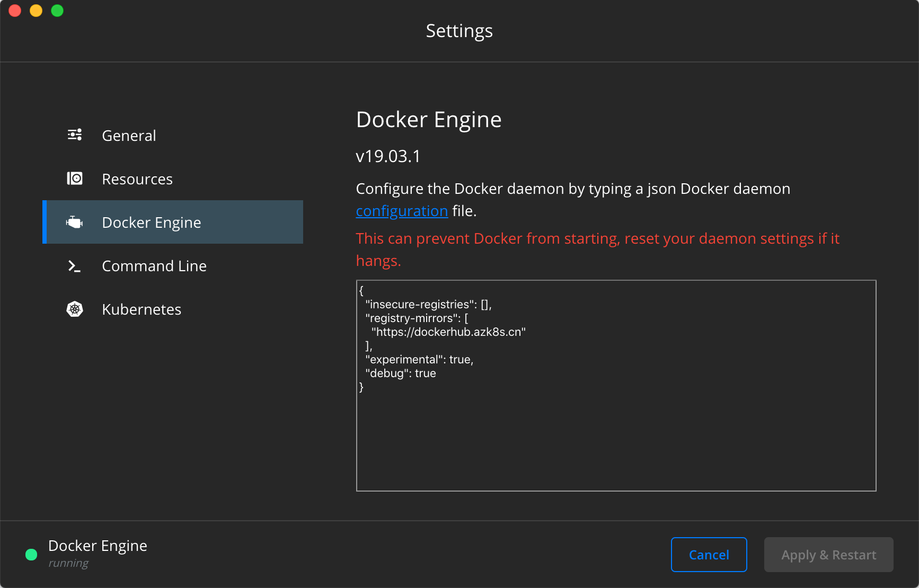
Task: Open the daemon configuration hyperlink
Action: pyautogui.click(x=402, y=211)
